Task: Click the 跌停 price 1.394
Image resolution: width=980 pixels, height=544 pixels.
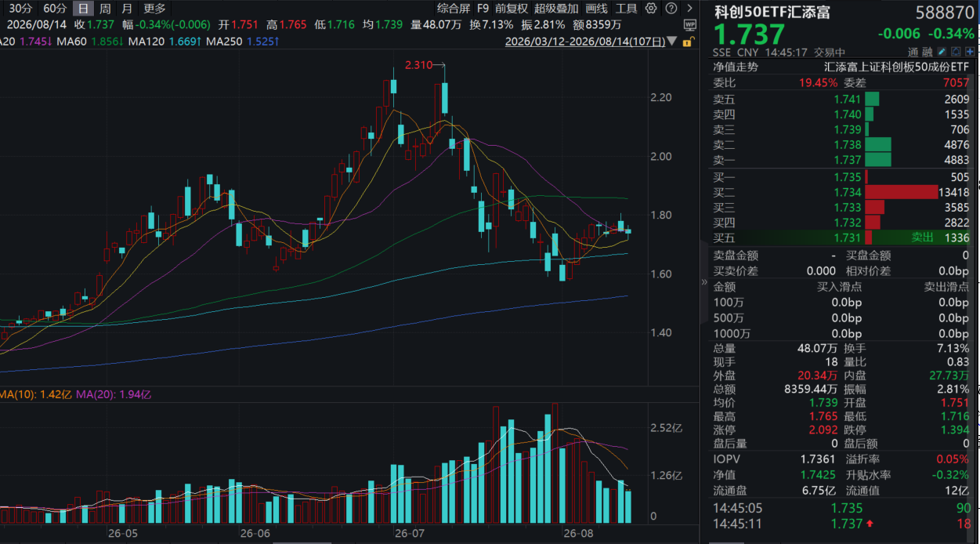Action: 955,430
